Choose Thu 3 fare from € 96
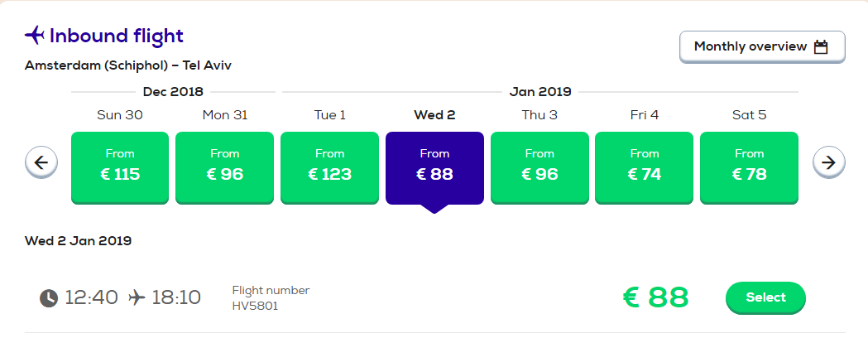Image resolution: width=868 pixels, height=343 pixels. (540, 168)
